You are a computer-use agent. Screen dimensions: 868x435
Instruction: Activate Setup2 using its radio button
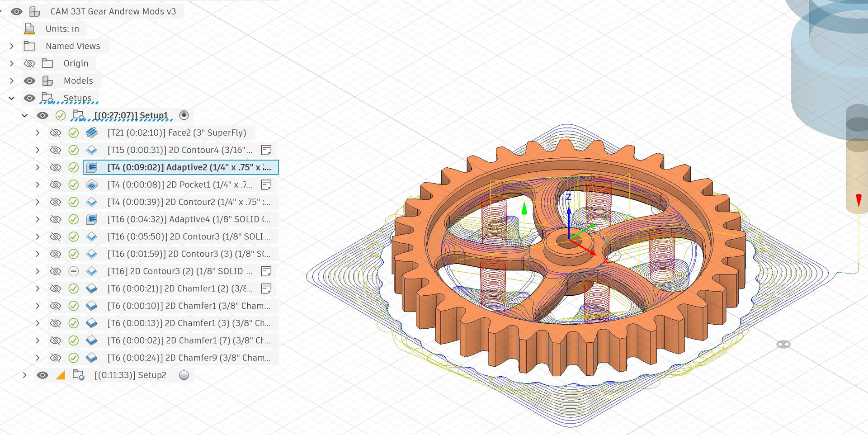(184, 375)
